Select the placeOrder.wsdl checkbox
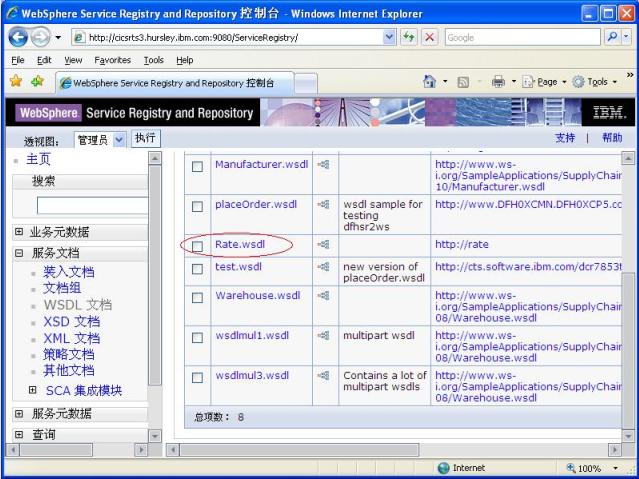This screenshot has width=639, height=479. point(197,206)
